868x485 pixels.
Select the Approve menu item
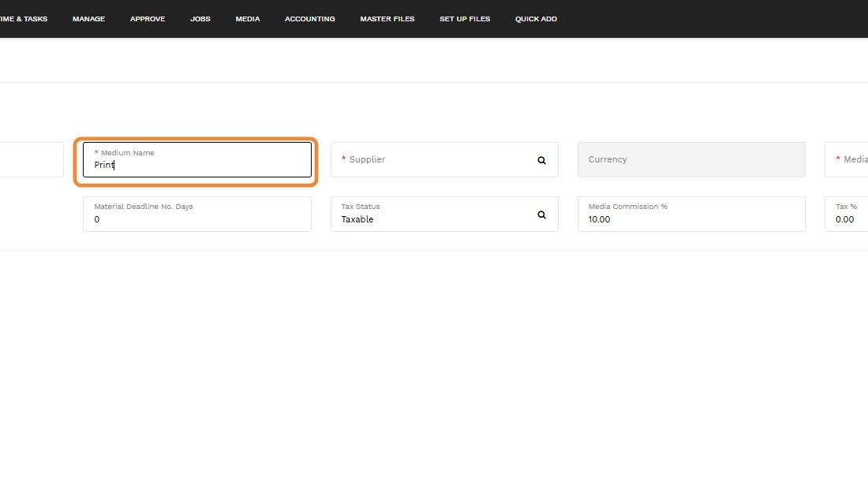pos(148,19)
